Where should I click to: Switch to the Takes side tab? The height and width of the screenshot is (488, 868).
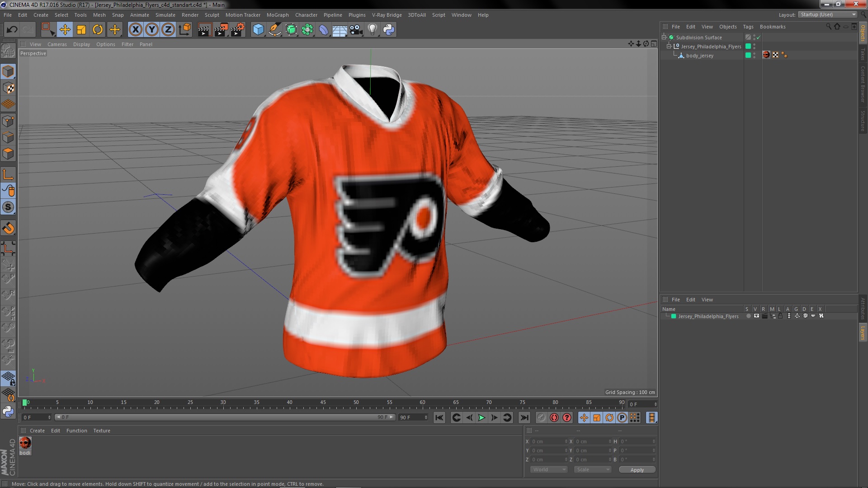point(863,54)
